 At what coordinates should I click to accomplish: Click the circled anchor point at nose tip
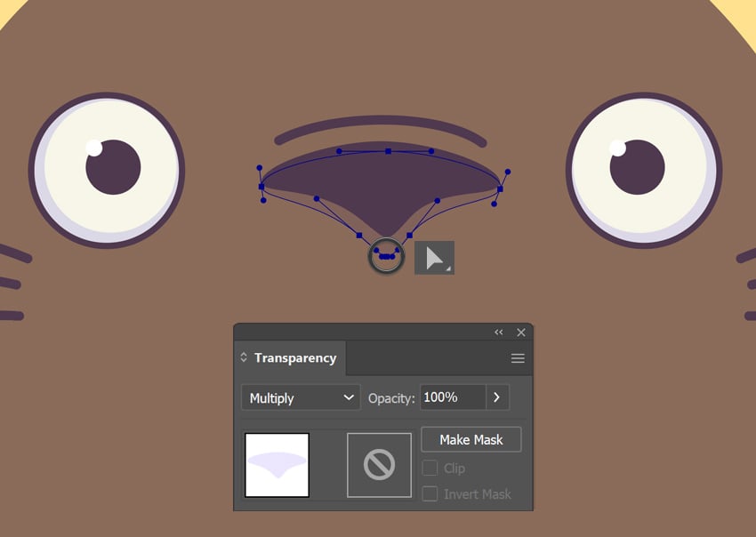pos(386,256)
